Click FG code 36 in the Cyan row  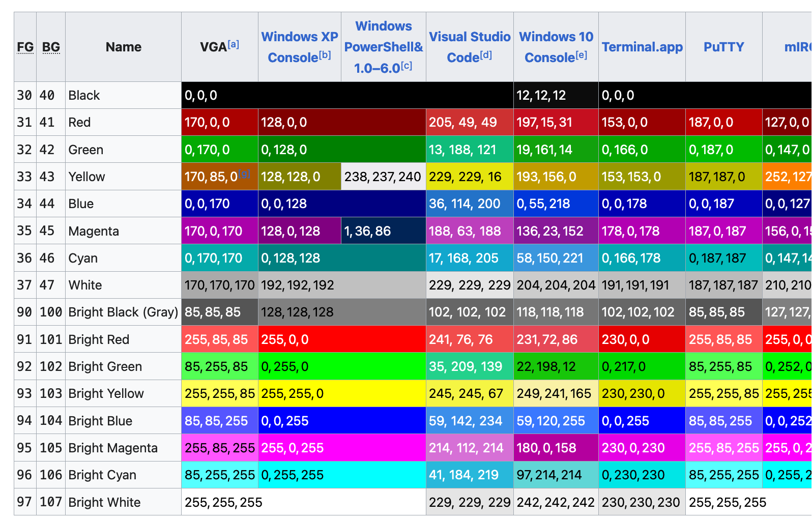point(24,258)
